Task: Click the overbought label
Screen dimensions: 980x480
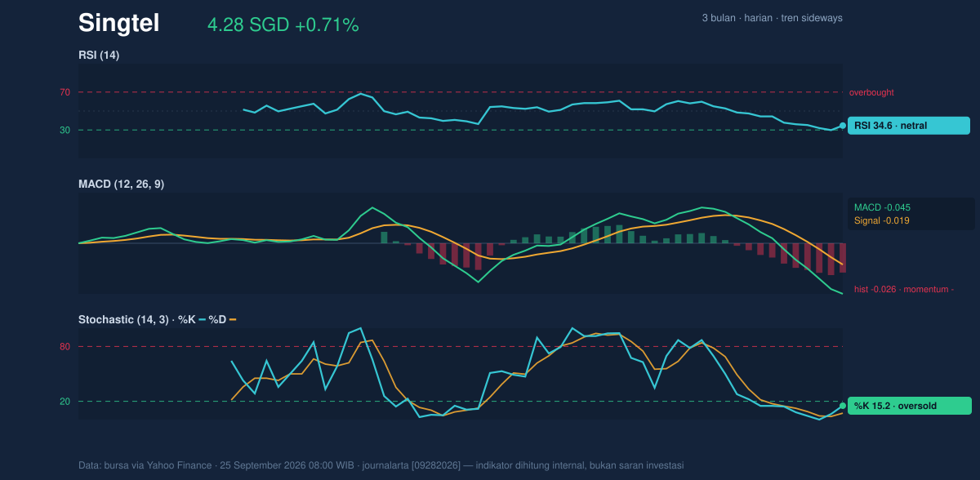Action: pos(871,92)
